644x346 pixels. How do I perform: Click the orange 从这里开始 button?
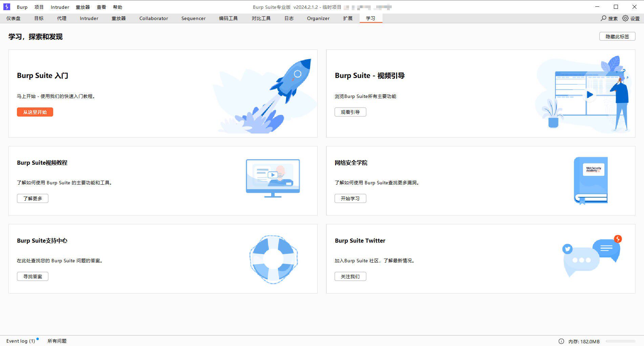click(35, 112)
